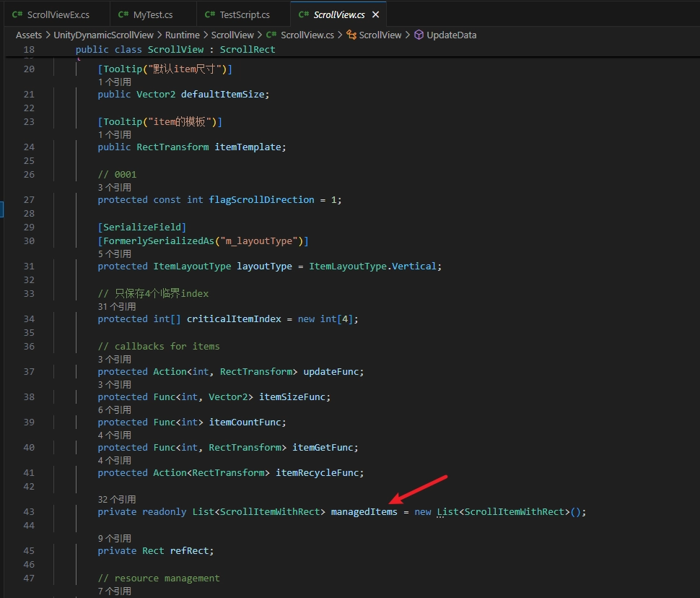Click the '// 0001' comment
This screenshot has width=700, height=598.
pyautogui.click(x=117, y=175)
